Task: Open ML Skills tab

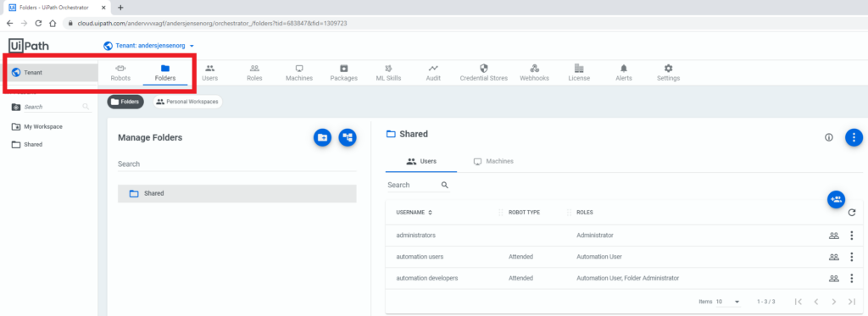Action: pyautogui.click(x=388, y=73)
